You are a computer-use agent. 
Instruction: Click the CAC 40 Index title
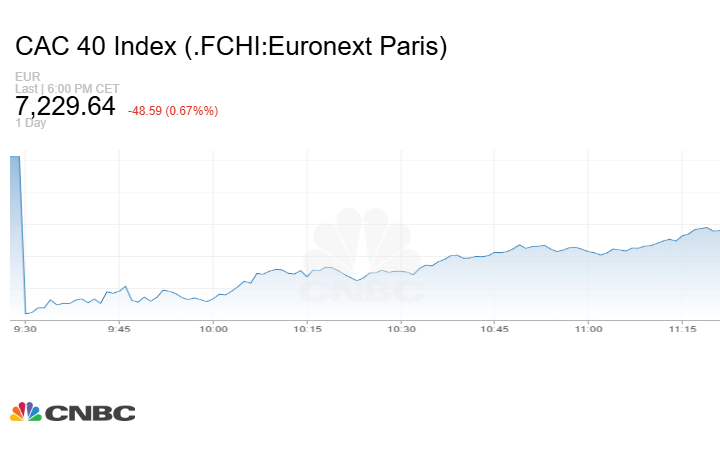(231, 46)
